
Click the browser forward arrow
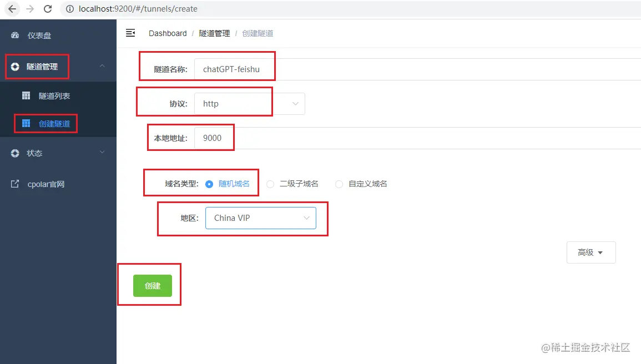[x=30, y=8]
